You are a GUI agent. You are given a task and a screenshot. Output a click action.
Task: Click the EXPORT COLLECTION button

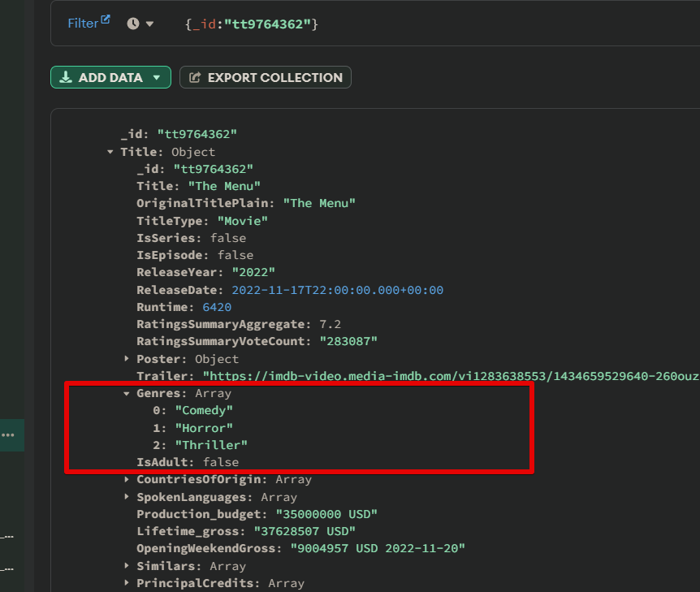266,77
